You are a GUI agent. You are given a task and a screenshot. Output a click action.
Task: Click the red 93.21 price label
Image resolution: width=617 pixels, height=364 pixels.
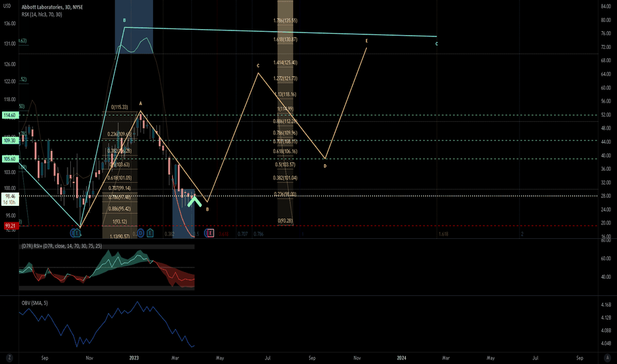coord(10,226)
